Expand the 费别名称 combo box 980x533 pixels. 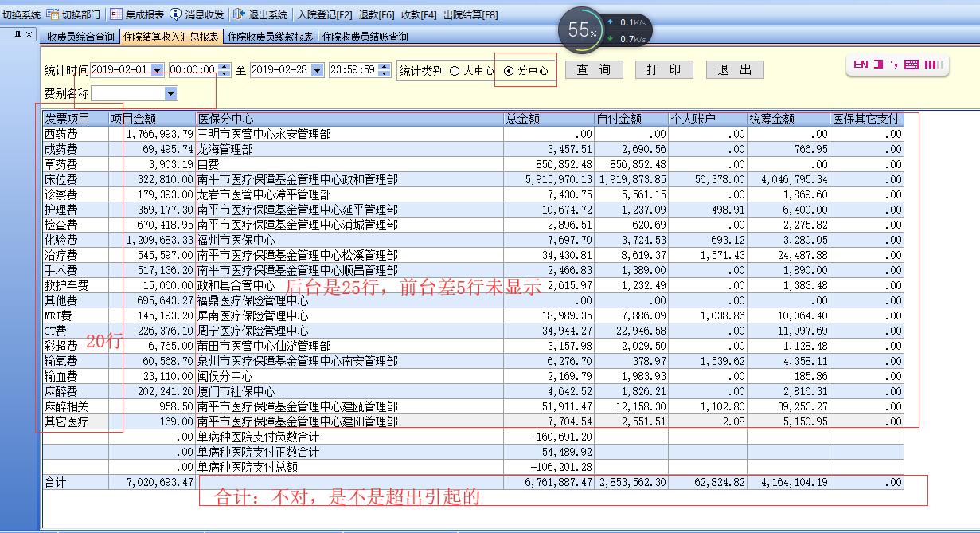[170, 94]
